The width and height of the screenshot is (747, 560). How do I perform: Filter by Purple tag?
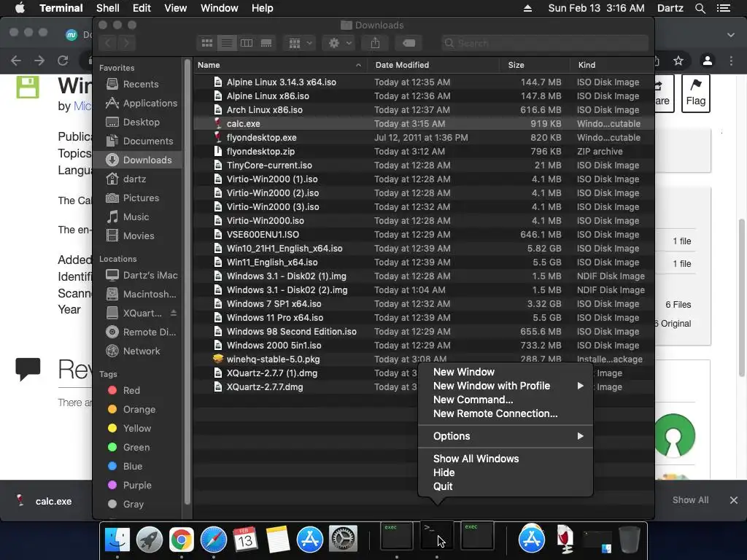137,485
